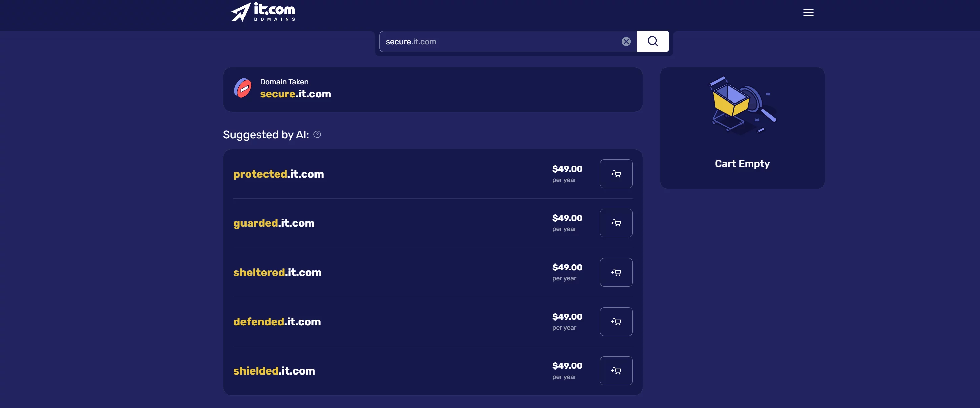This screenshot has width=980, height=408.
Task: Click the Cart Empty label
Action: pos(742,164)
